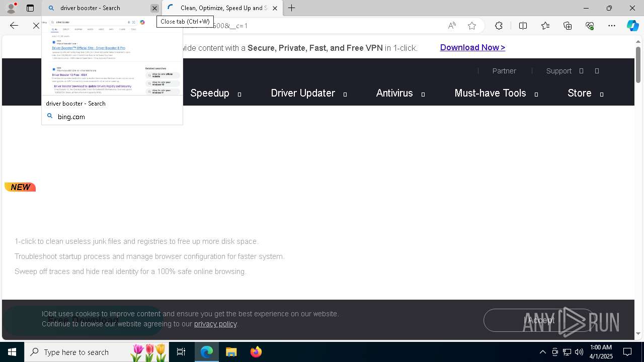Open Firefox from the taskbar
Screen dimensions: 644x362
256,352
